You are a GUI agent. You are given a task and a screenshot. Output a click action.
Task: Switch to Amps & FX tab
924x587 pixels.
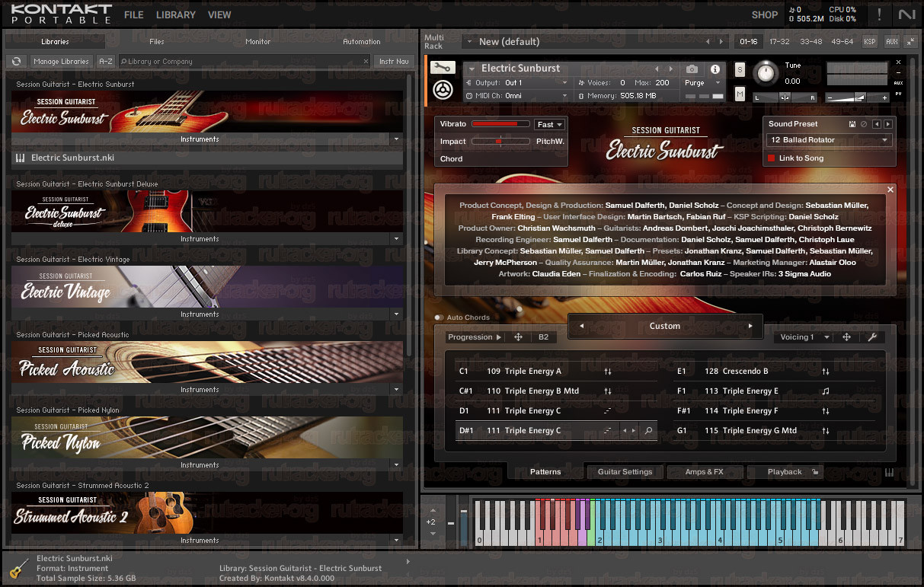[x=705, y=472]
